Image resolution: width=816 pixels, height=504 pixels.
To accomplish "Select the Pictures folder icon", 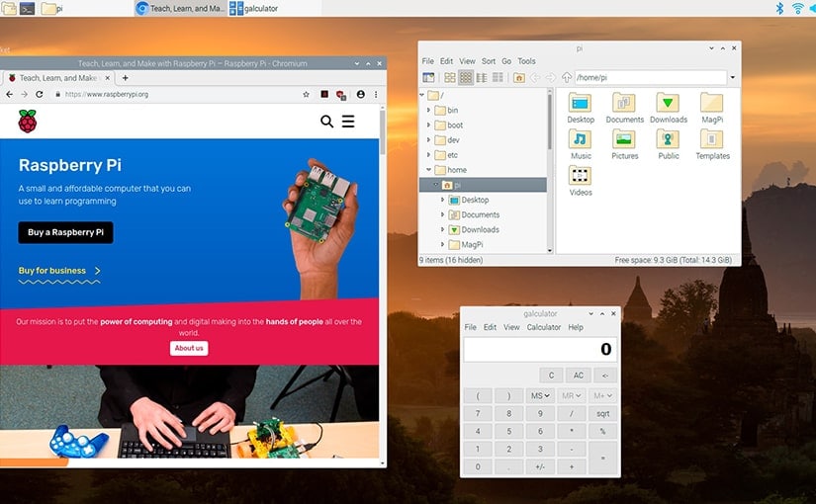I will coord(624,144).
